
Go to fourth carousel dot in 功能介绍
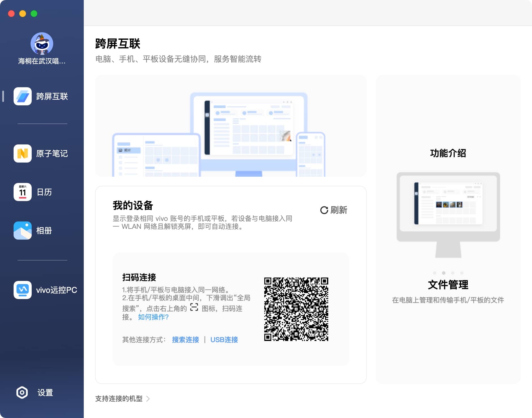point(462,273)
